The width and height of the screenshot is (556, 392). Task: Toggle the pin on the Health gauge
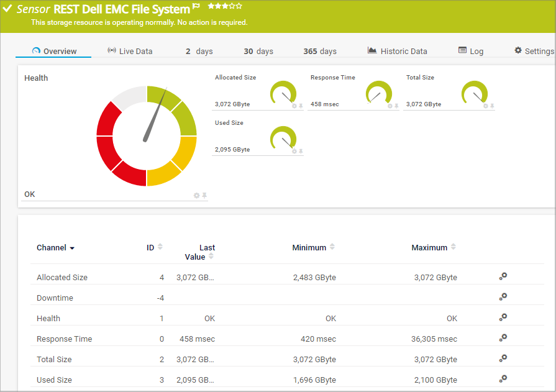click(x=204, y=196)
